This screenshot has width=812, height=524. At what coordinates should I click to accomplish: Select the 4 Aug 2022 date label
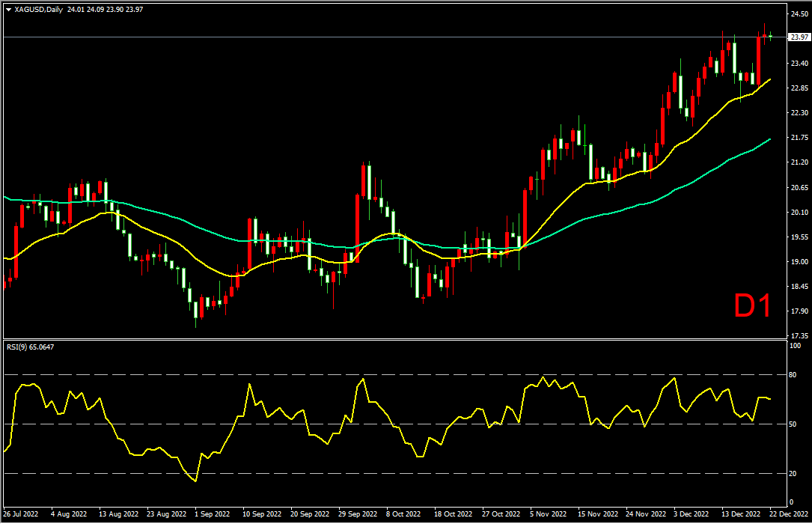[69, 514]
